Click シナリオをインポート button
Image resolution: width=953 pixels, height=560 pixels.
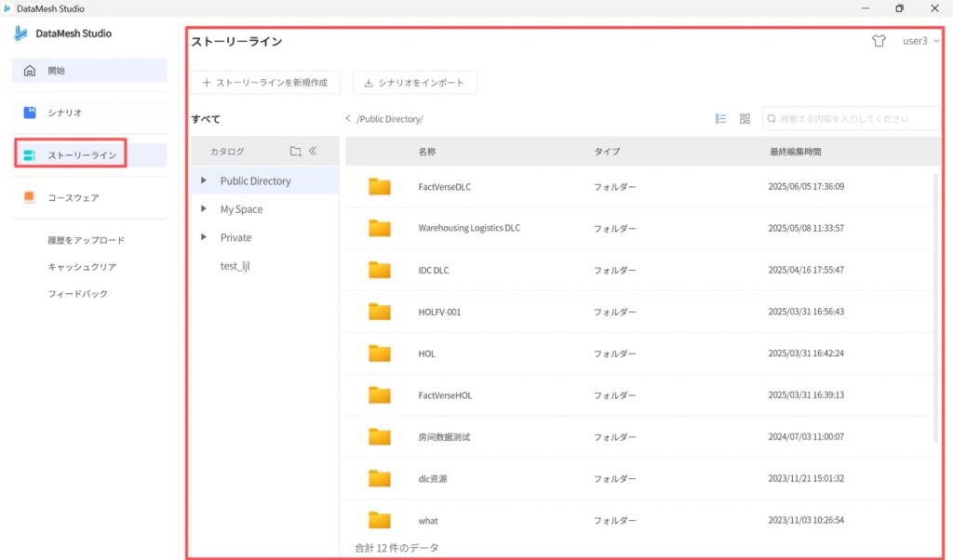(415, 83)
